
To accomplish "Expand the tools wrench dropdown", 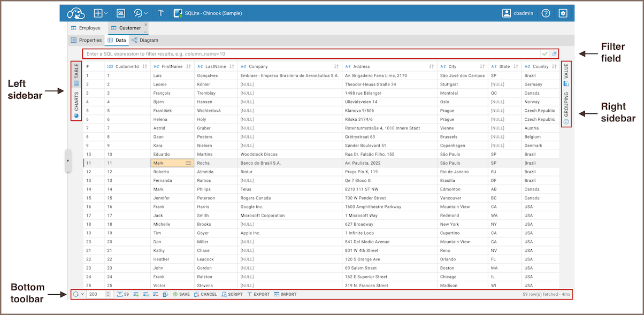I will pyautogui.click(x=141, y=13).
